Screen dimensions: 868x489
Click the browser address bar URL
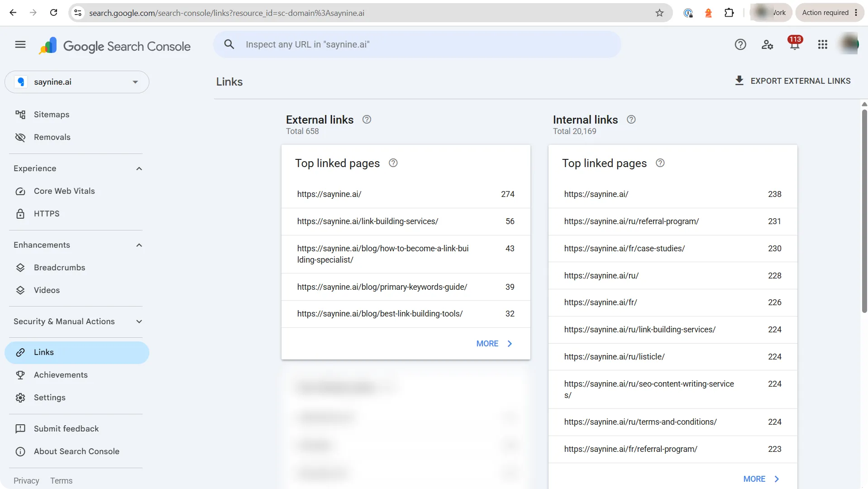pos(227,13)
